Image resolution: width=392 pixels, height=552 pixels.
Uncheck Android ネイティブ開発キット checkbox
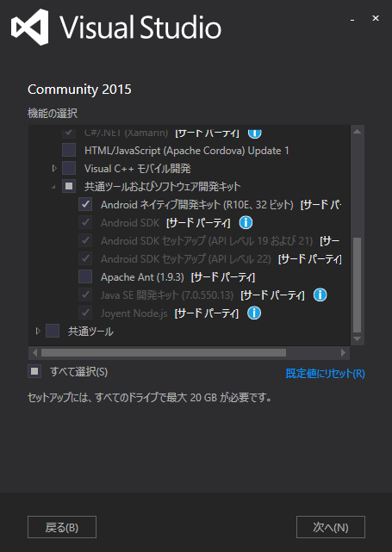point(85,204)
